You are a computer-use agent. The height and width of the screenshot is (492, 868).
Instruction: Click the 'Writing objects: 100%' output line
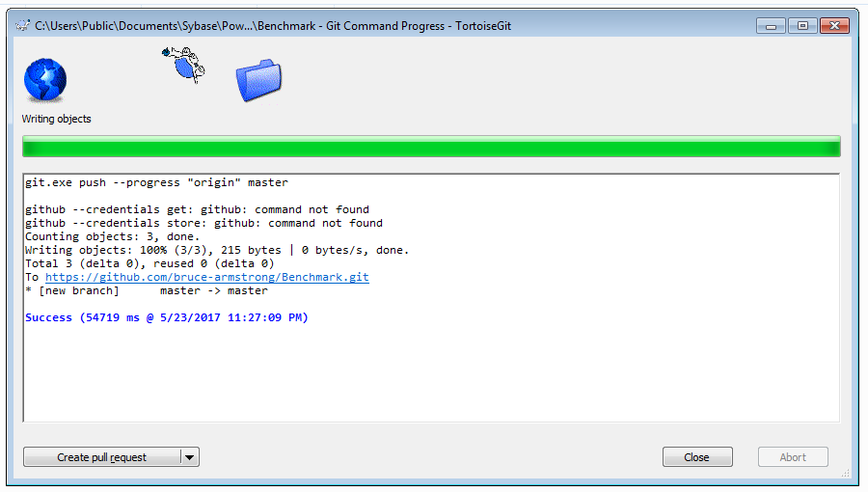[217, 250]
